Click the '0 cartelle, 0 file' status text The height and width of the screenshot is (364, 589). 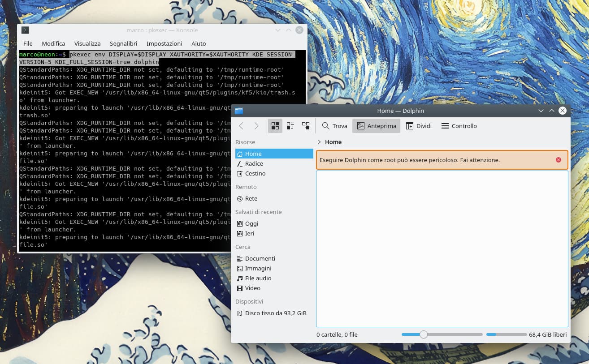pos(337,334)
